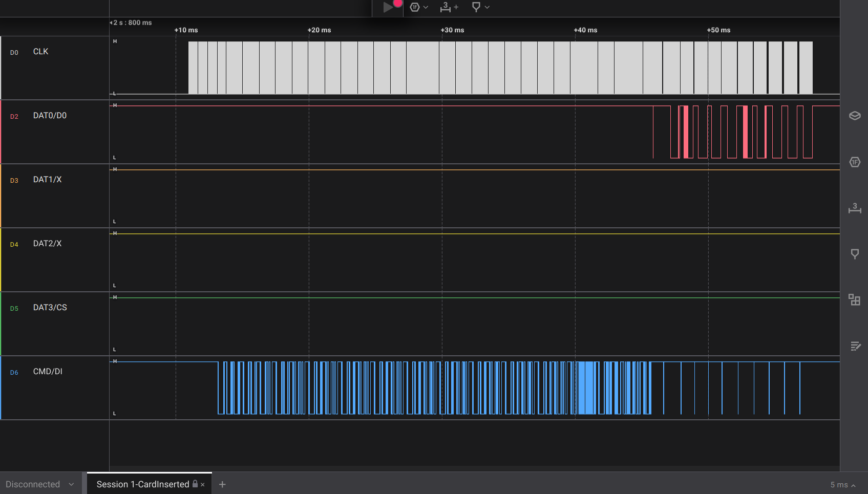Viewport: 868px width, 494px height.
Task: Add a timing measurement from top toolbar
Action: pos(449,7)
